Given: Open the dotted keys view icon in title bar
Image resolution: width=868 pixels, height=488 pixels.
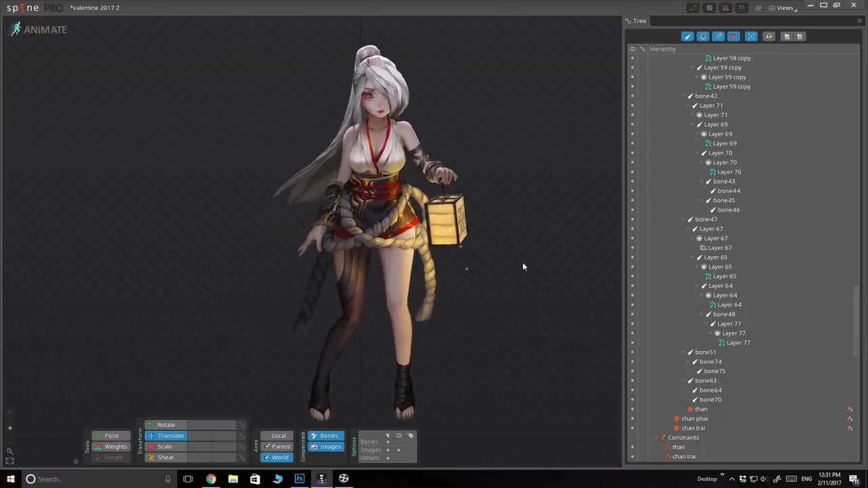Looking at the screenshot, I should coord(742,8).
